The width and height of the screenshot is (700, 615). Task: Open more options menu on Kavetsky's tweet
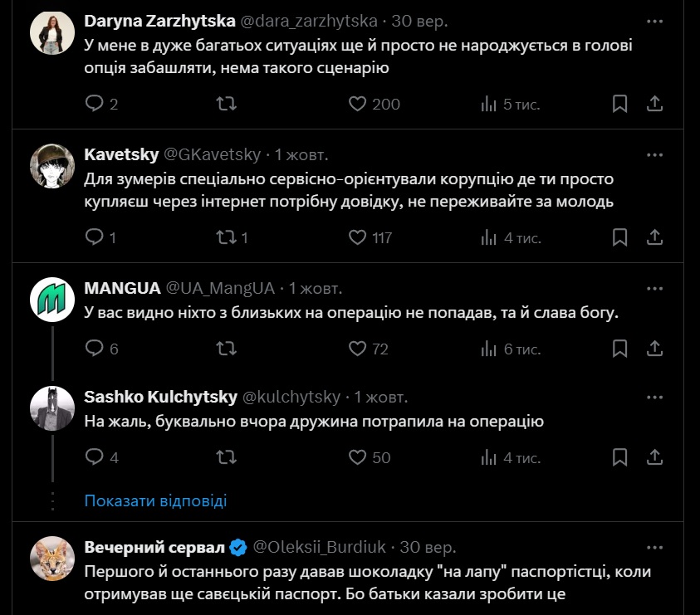(x=654, y=154)
